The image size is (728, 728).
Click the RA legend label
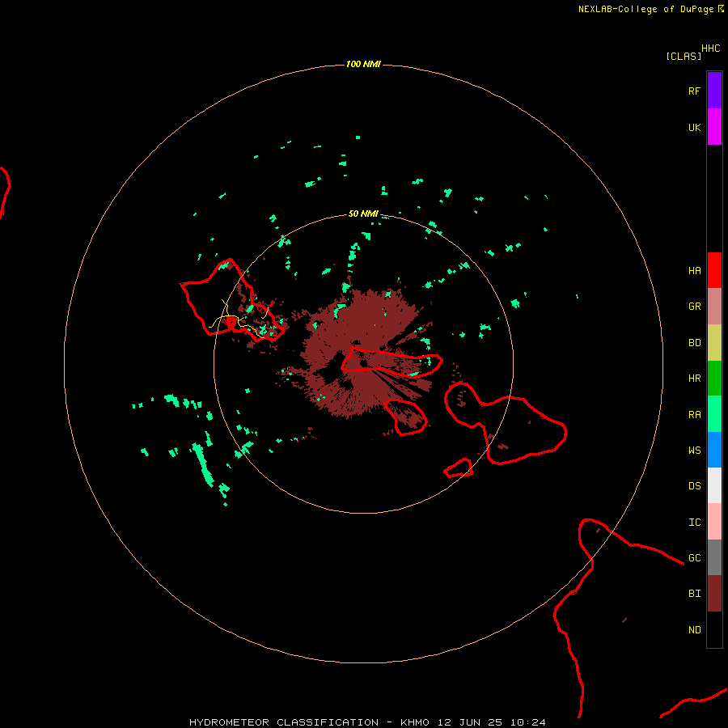point(694,415)
